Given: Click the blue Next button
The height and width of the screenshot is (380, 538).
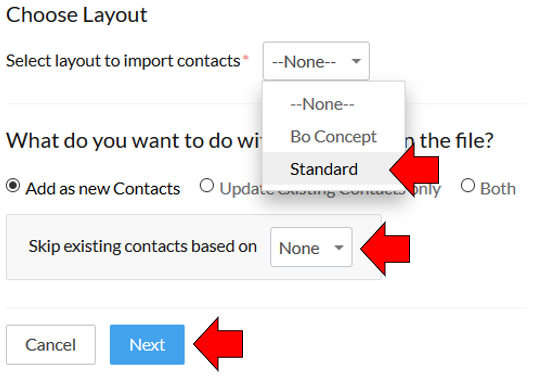Looking at the screenshot, I should pos(147,345).
